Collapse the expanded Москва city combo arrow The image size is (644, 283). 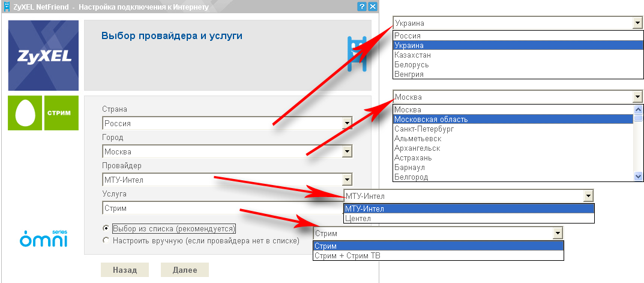(x=637, y=97)
